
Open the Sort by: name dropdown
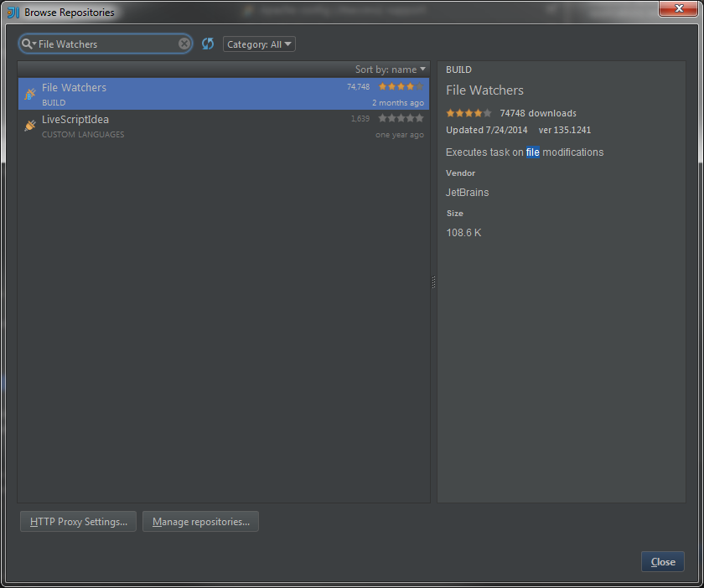(x=391, y=70)
